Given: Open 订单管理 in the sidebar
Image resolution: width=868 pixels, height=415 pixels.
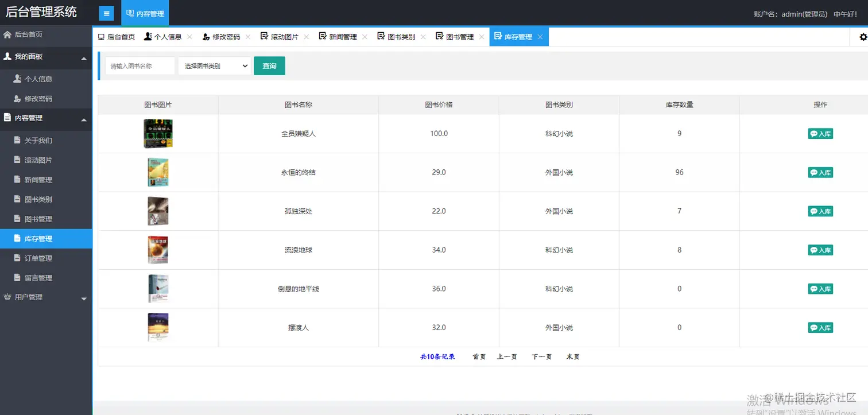Looking at the screenshot, I should 46,258.
